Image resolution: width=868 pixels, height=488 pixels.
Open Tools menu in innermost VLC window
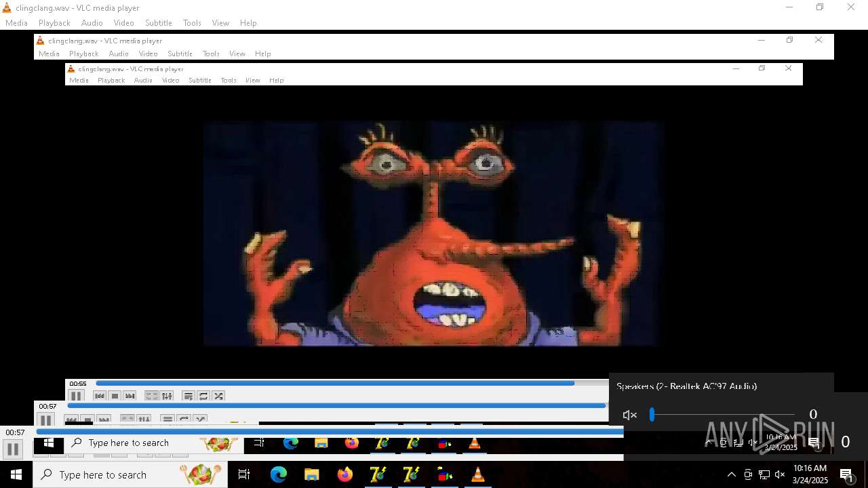click(x=229, y=80)
